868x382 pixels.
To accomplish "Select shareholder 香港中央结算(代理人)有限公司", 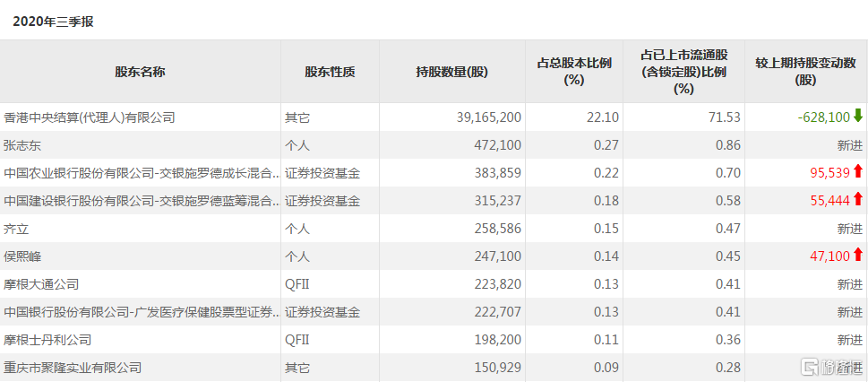I will pos(89,117).
